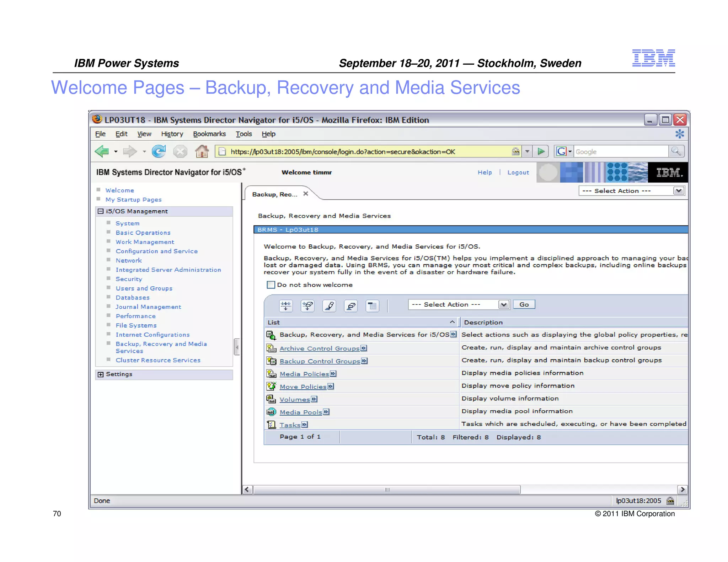Click the Clear Sorts eraser icon
The height and width of the screenshot is (562, 728).
tap(351, 306)
